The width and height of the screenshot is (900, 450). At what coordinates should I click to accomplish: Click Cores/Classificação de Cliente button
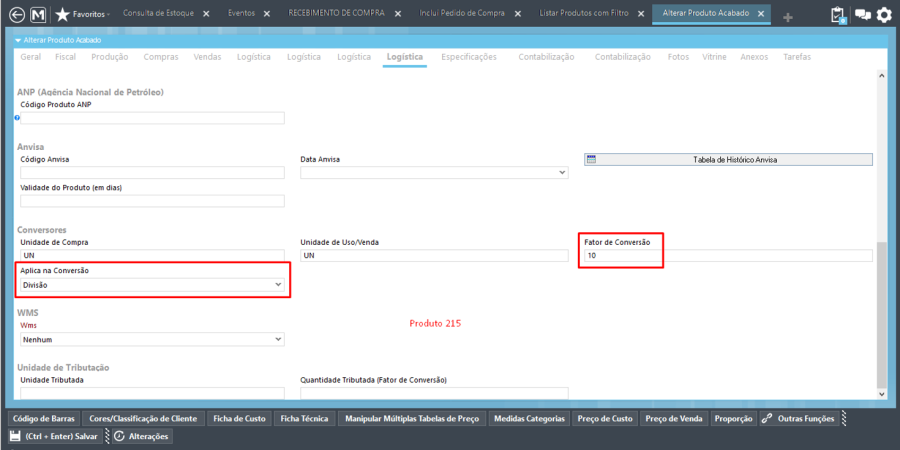[143, 418]
